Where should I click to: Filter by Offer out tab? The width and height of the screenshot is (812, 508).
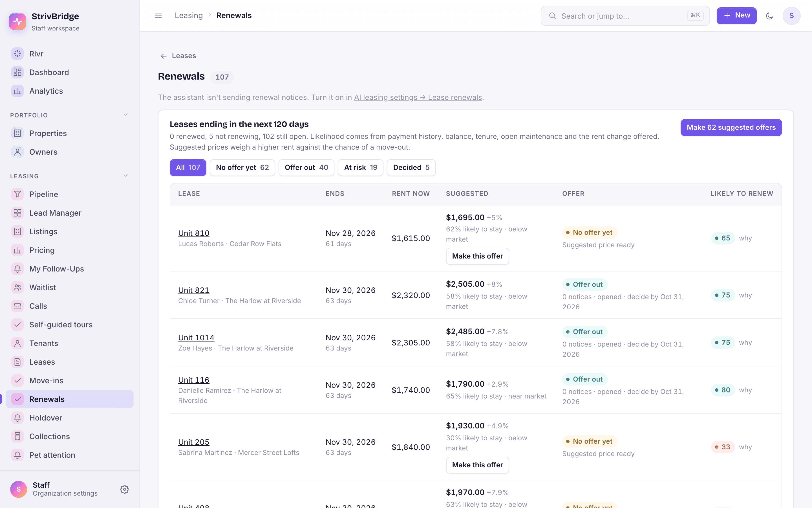(x=306, y=167)
